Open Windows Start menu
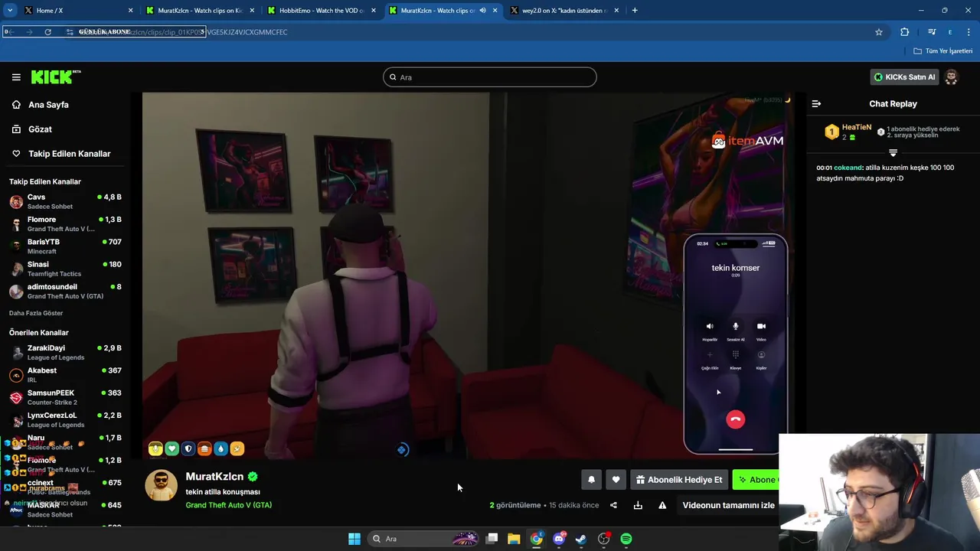 coord(354,539)
